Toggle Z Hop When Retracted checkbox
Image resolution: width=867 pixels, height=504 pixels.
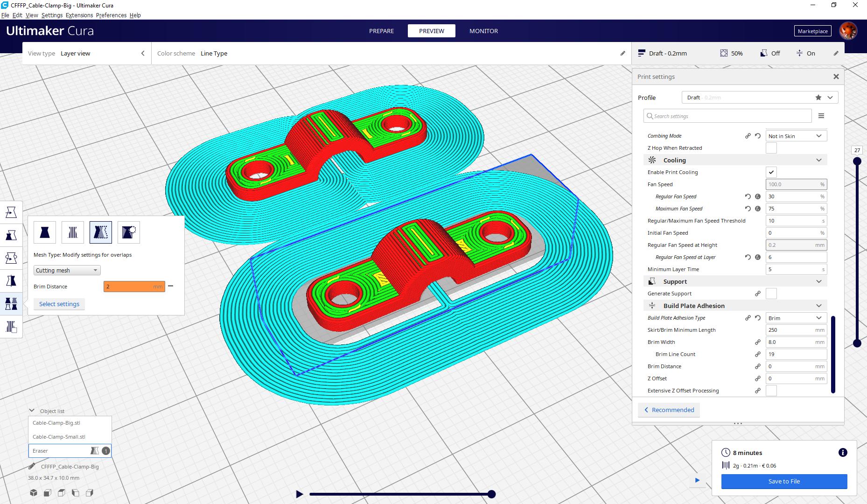(771, 148)
